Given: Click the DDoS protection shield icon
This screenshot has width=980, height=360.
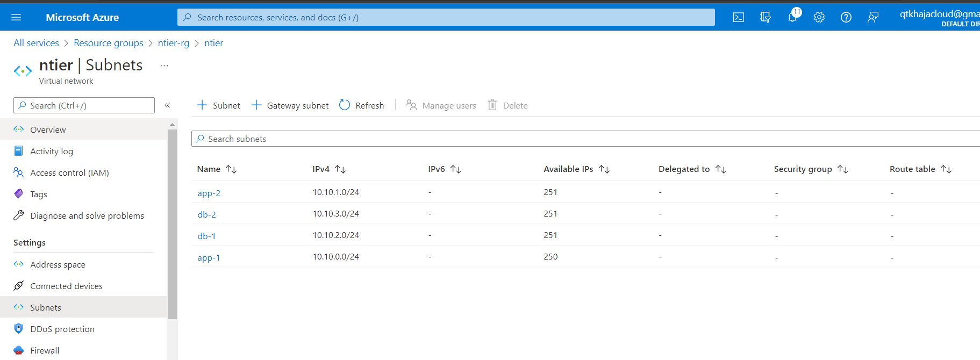Looking at the screenshot, I should point(19,328).
